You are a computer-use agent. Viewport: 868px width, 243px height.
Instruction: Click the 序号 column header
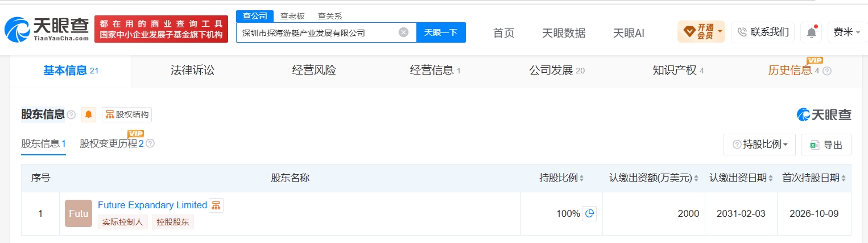40,178
